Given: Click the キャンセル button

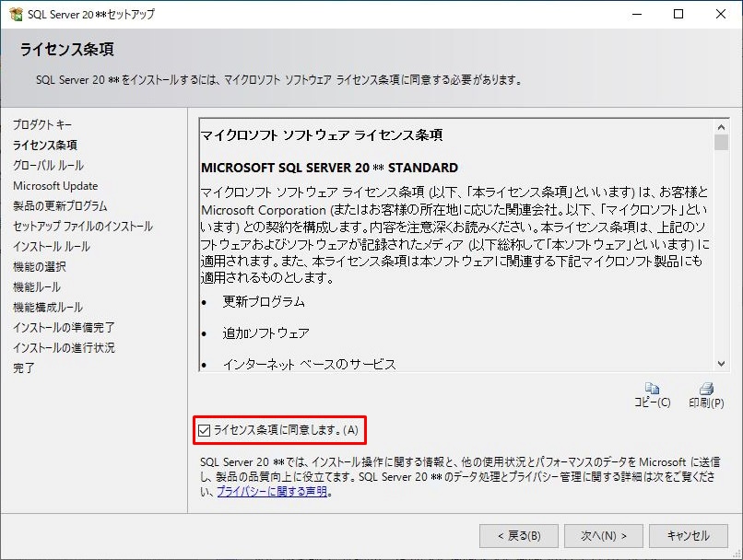Looking at the screenshot, I should point(688,536).
